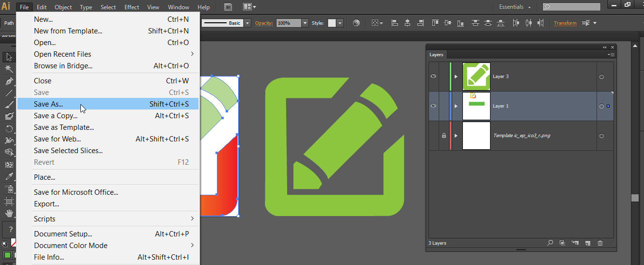
Task: Choose Save for Web menu item
Action: (107, 139)
